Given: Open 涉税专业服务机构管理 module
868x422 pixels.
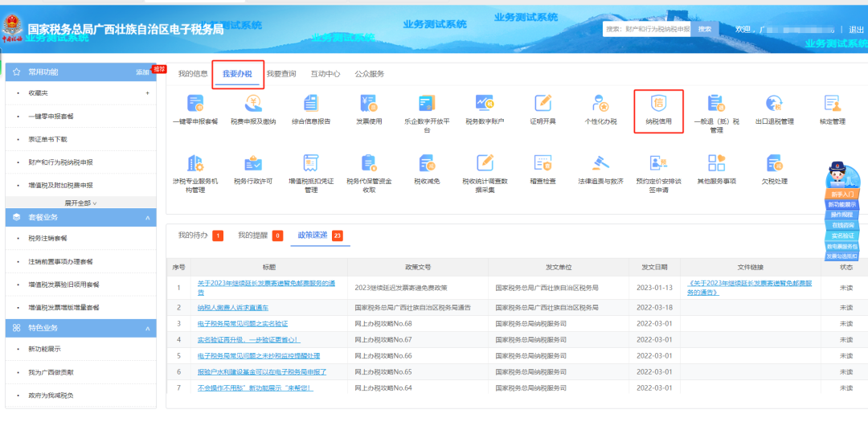Looking at the screenshot, I should click(x=194, y=174).
